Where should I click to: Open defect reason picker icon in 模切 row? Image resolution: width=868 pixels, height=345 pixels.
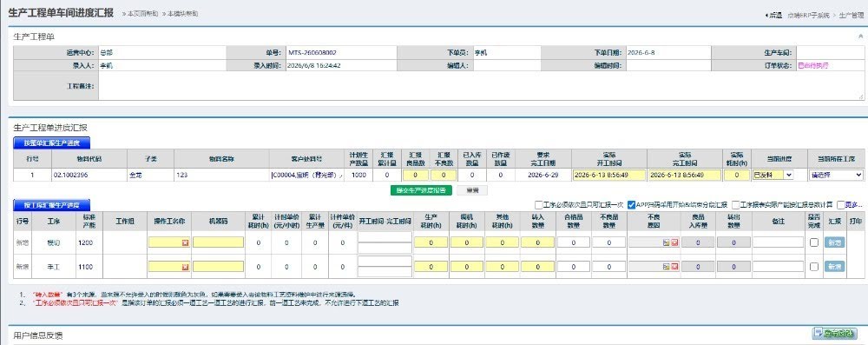click(667, 242)
